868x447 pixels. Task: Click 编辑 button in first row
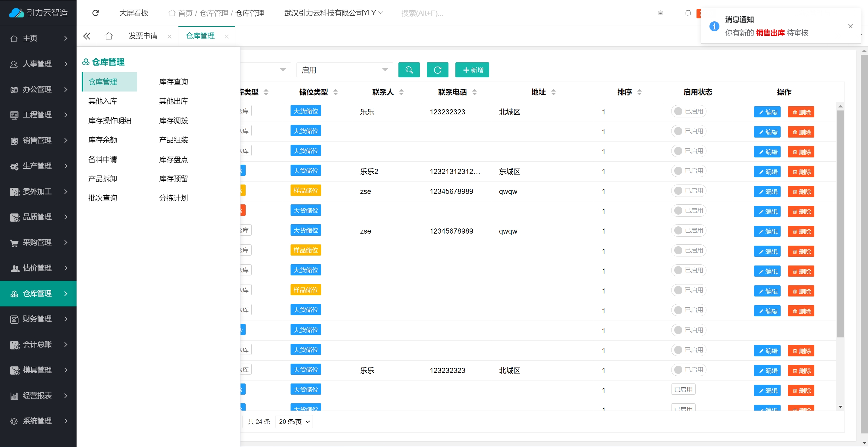coord(767,112)
